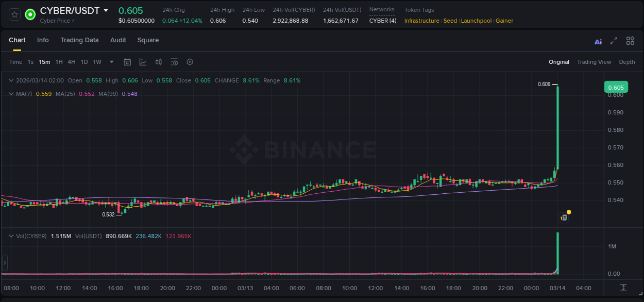
Task: Click the hexagon chart settings icon
Action: pos(190,62)
